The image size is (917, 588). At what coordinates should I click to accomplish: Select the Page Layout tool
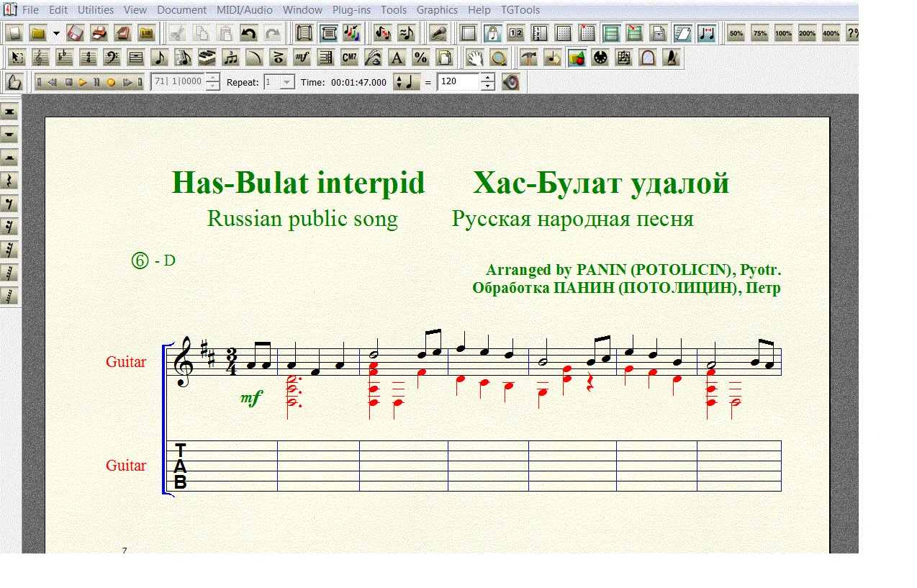[444, 58]
